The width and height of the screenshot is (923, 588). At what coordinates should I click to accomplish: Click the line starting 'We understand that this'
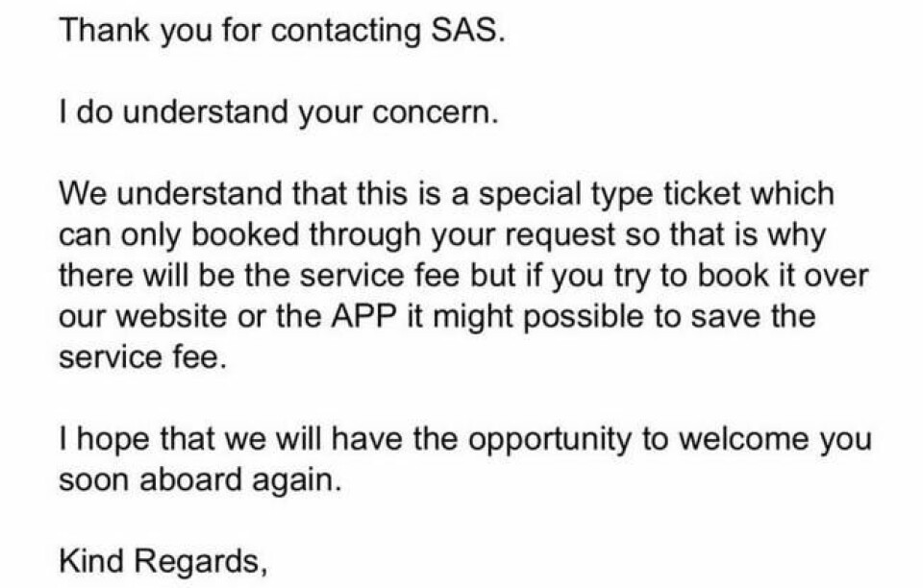[447, 193]
